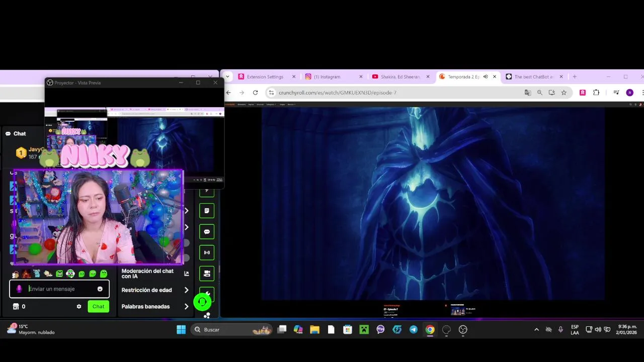Mute the Temporada 2 tab audio
Screen dimensions: 644x362
(486, 77)
